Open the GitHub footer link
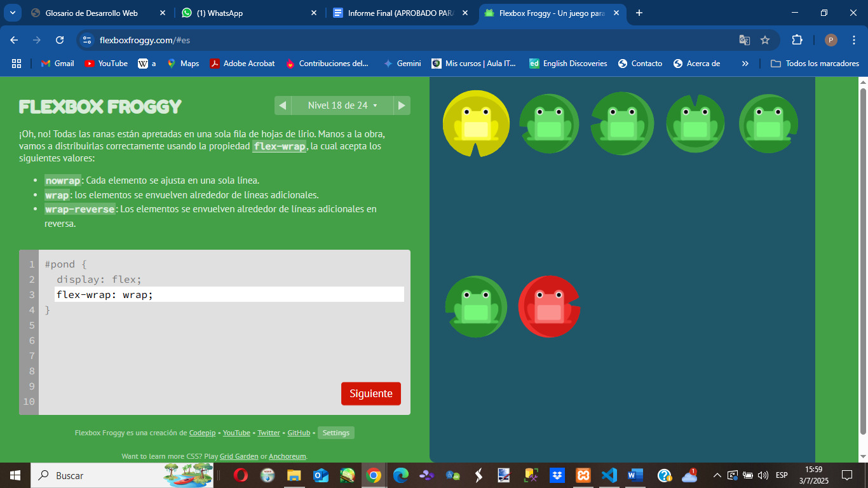This screenshot has height=488, width=868. tap(299, 433)
